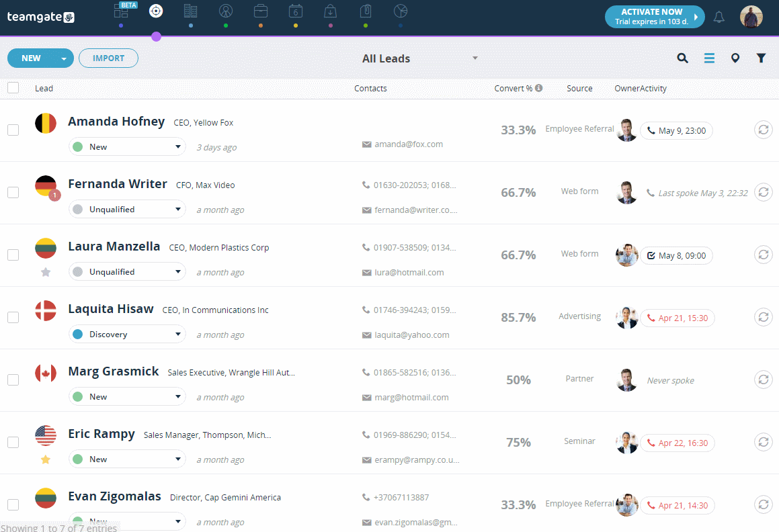The width and height of the screenshot is (779, 532).
Task: Click convert icon for Marg Grasmick
Action: pos(764,380)
